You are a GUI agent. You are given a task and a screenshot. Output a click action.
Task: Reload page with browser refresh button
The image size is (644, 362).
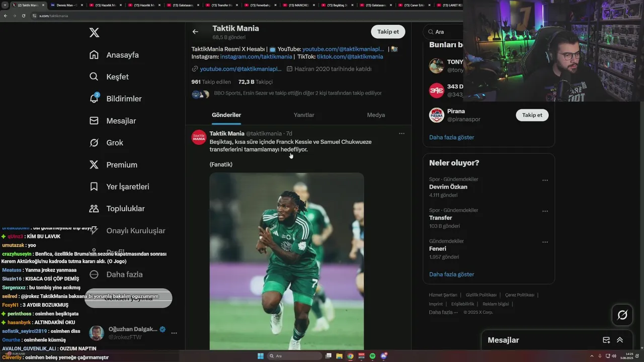point(23,16)
